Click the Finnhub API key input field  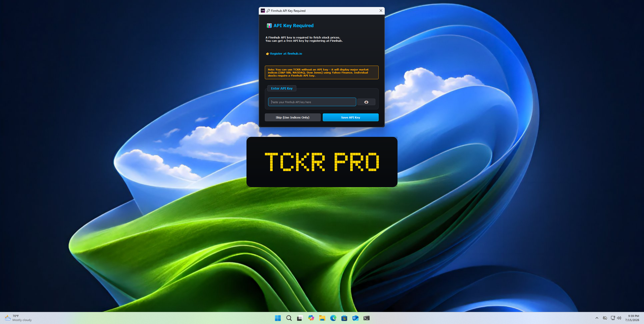pyautogui.click(x=312, y=102)
